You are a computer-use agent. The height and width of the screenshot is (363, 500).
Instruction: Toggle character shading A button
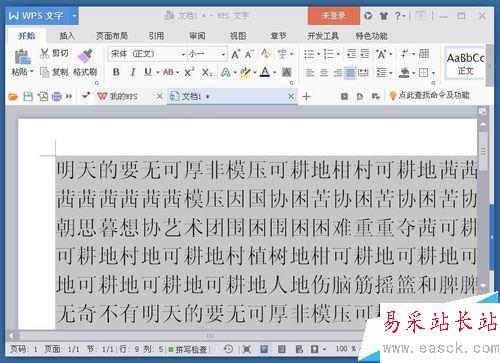coord(287,72)
